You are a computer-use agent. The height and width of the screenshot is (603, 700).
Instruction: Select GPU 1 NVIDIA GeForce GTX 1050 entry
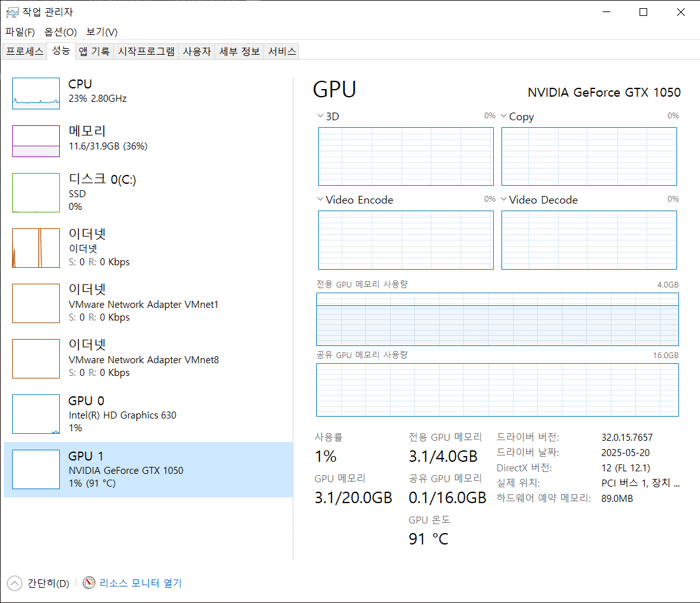point(148,469)
